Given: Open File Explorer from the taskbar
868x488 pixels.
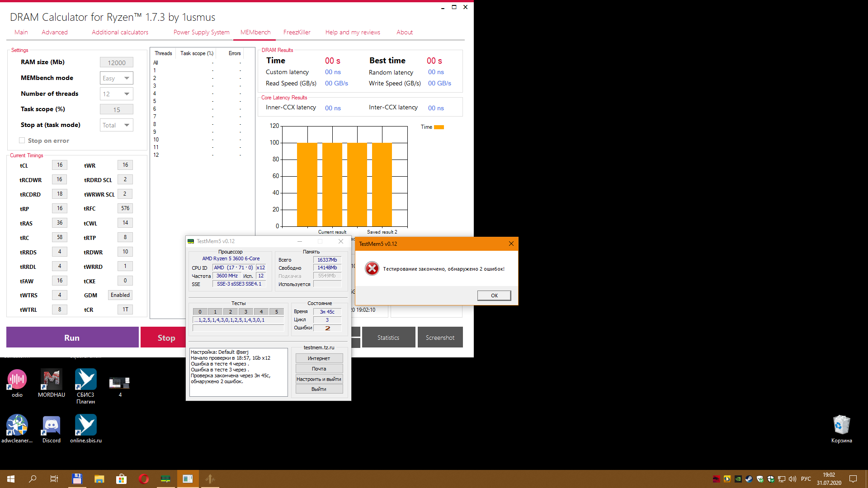Looking at the screenshot, I should coord(99,479).
